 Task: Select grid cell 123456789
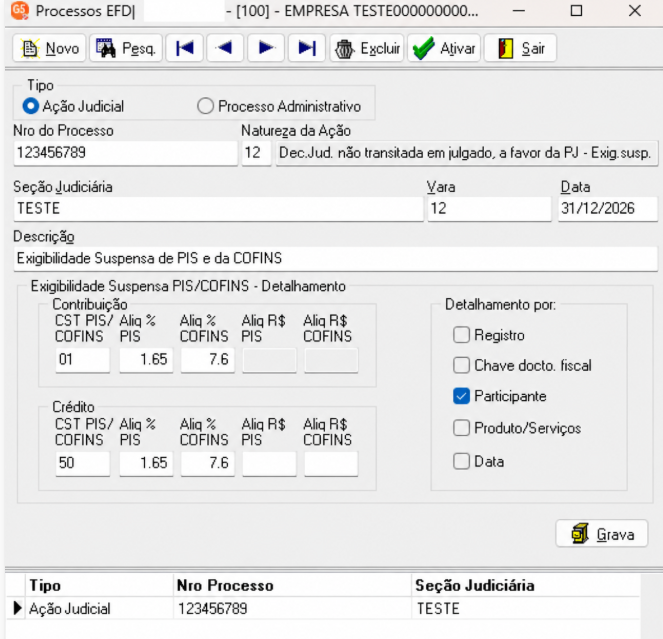tap(292, 609)
